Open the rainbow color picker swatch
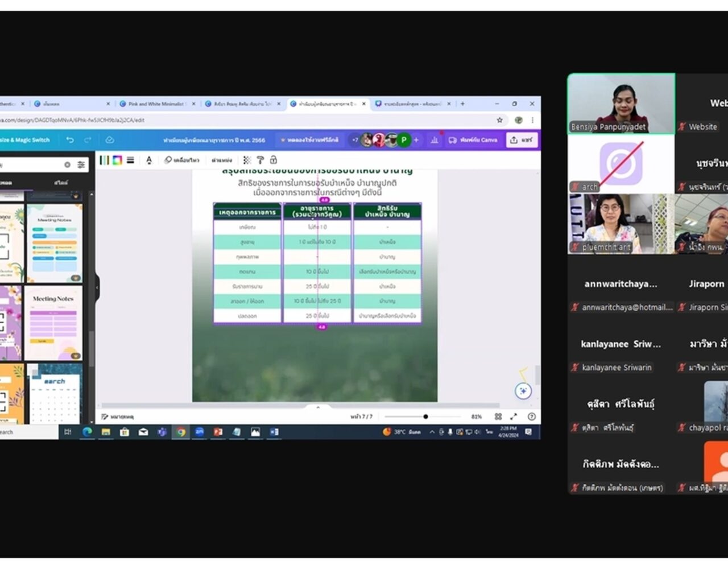This screenshot has width=728, height=569. coord(117,160)
